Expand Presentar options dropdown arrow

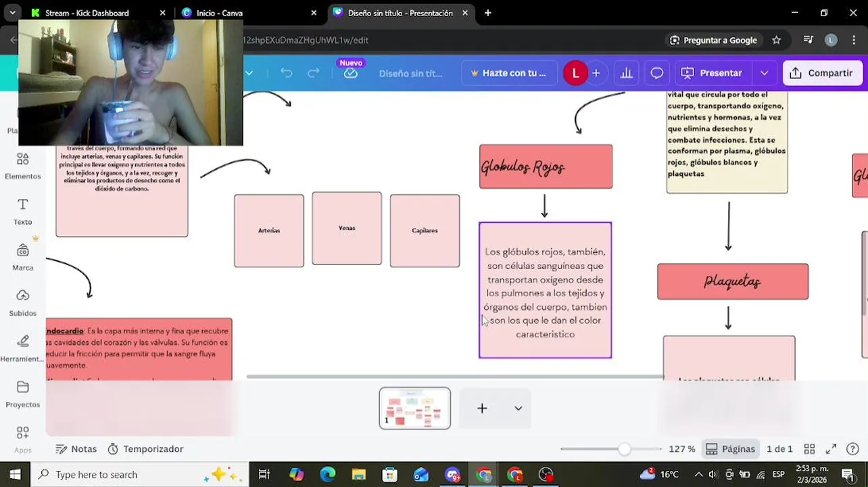point(764,73)
